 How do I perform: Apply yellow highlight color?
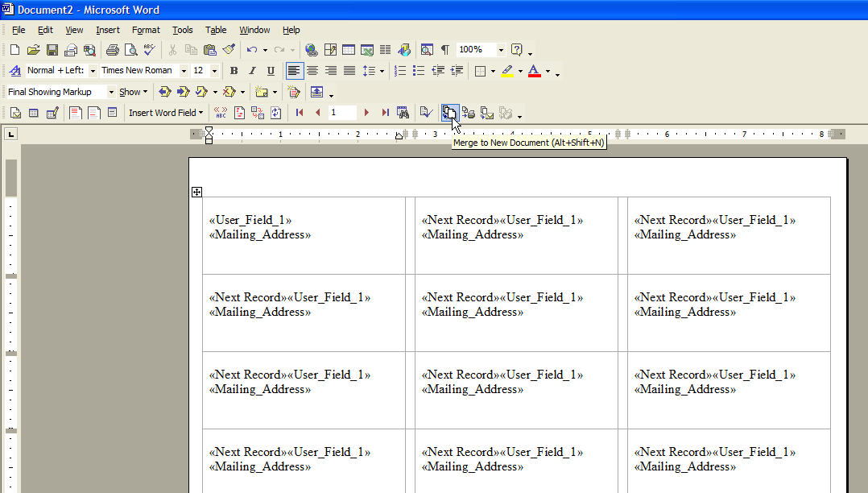[x=507, y=71]
